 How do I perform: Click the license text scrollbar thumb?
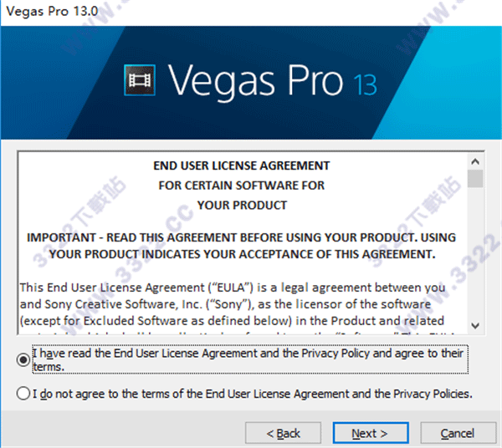coord(475,179)
